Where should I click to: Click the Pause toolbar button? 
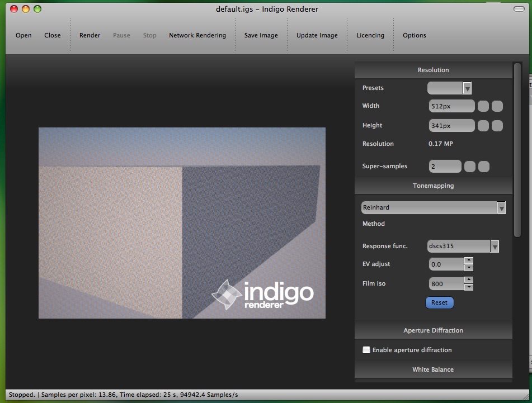tap(121, 35)
